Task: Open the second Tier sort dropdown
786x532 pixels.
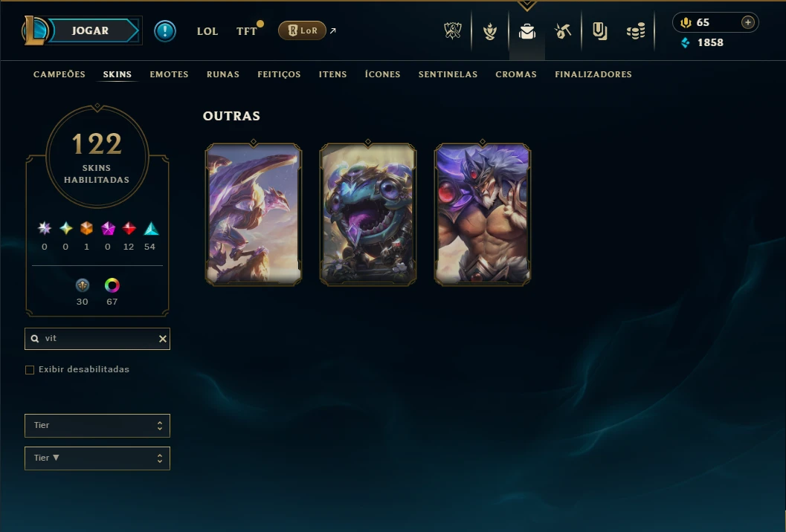Action: pyautogui.click(x=97, y=458)
